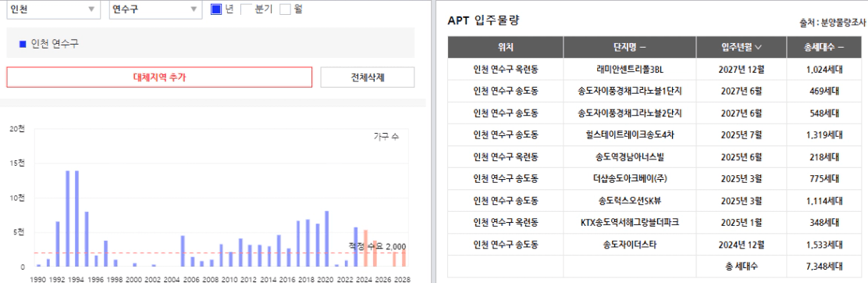Click the 대체지역 추가 button

159,77
